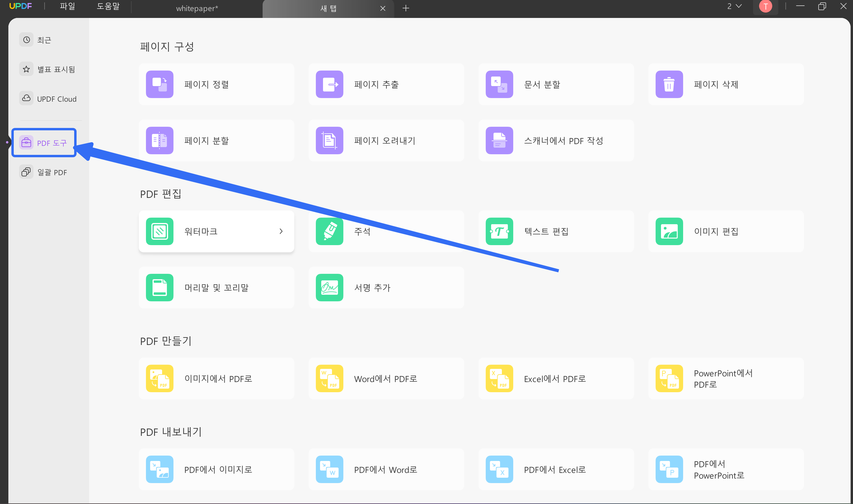Click the PDF to Word icon
Viewport: 853px width, 504px height.
330,469
